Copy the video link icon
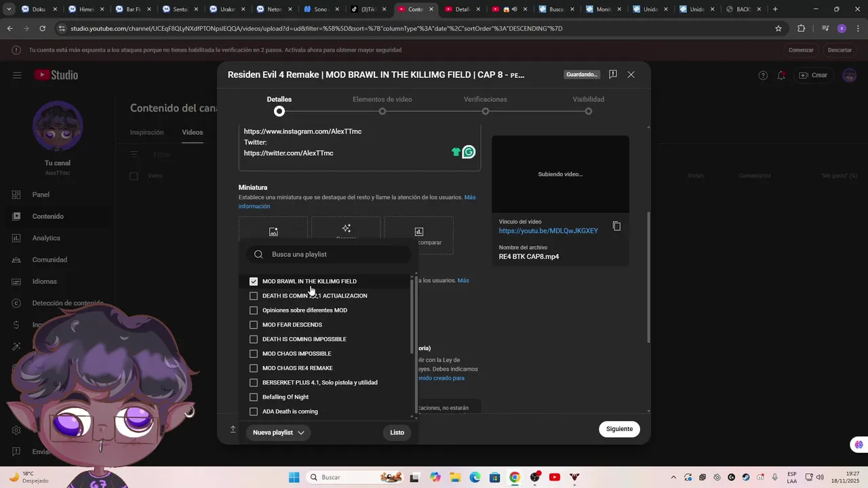Screen dimensions: 868x488 tap(616, 226)
